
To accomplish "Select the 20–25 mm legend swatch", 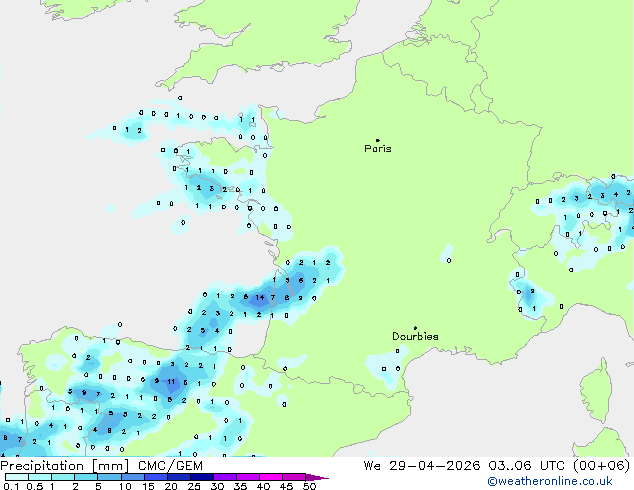I will click(179, 477).
